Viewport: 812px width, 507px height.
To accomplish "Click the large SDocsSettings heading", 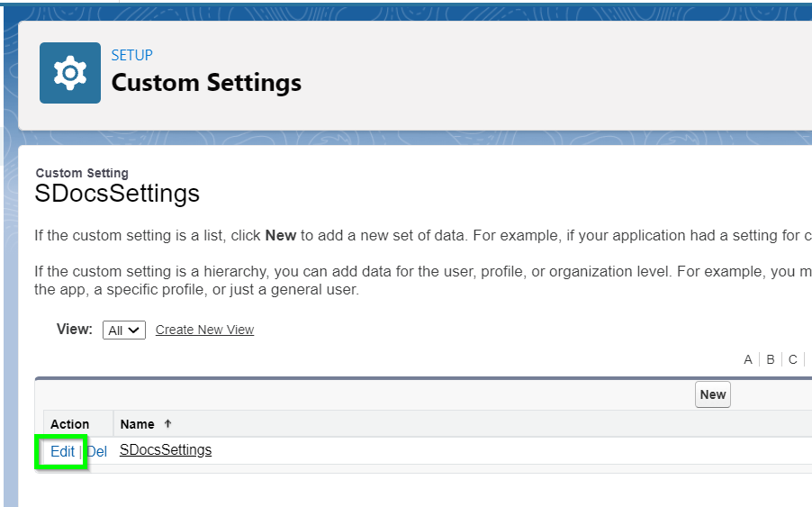I will pos(117,194).
